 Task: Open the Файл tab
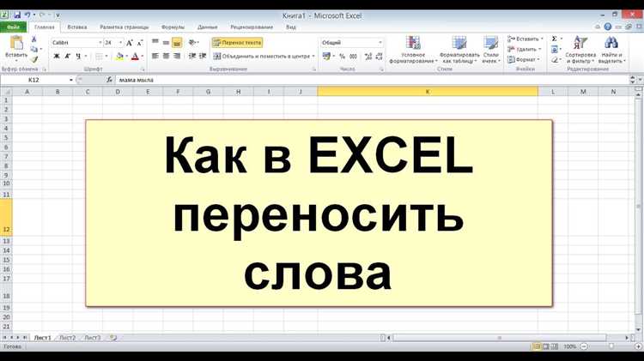click(13, 27)
